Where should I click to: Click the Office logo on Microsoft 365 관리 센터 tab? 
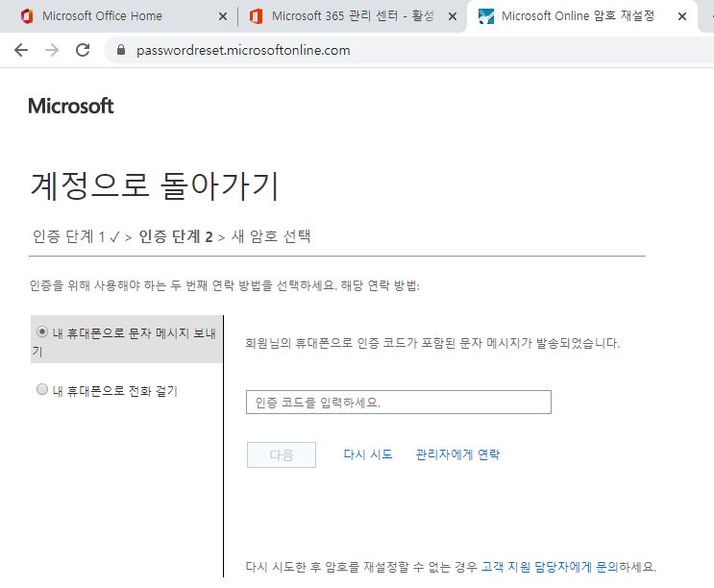point(256,16)
